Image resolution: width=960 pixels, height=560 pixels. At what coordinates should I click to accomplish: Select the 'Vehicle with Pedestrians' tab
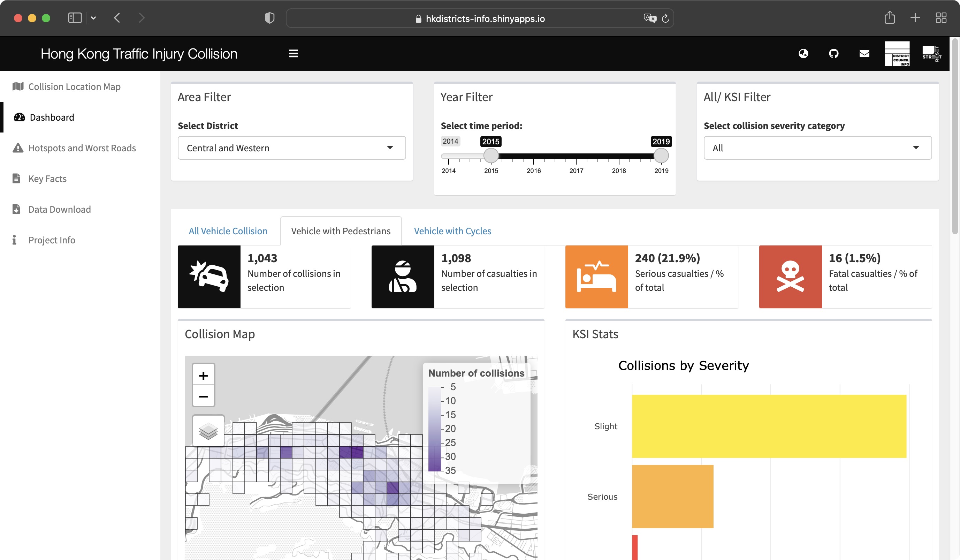coord(341,231)
